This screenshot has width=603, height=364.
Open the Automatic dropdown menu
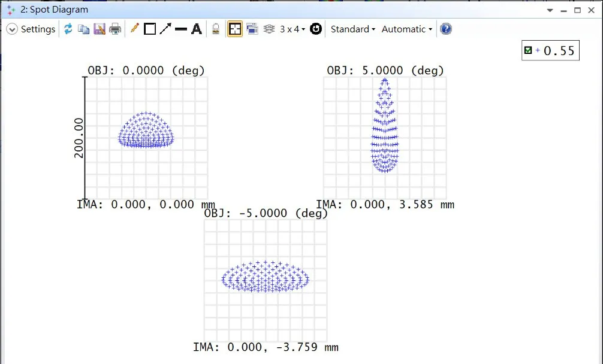tap(406, 29)
